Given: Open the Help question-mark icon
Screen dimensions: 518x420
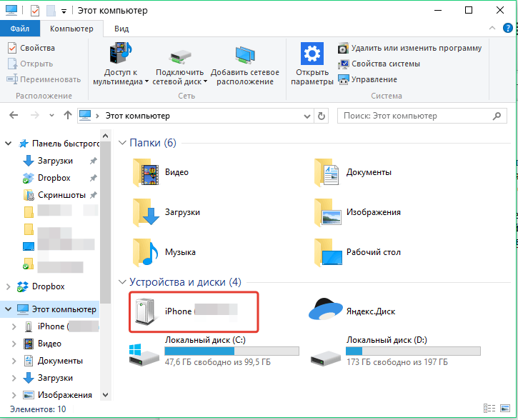Looking at the screenshot, I should pos(508,28).
